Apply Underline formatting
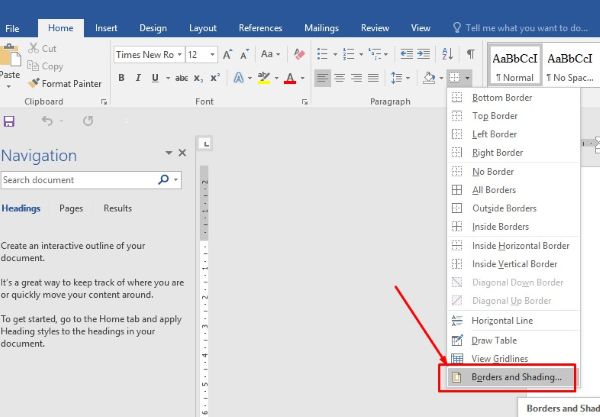This screenshot has width=600, height=417. [155, 78]
